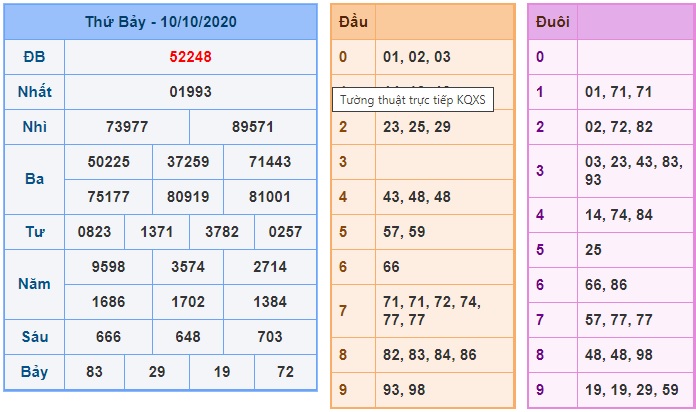Select Đuôi values 66, 86
Screen dimensions: 696x412
click(606, 285)
